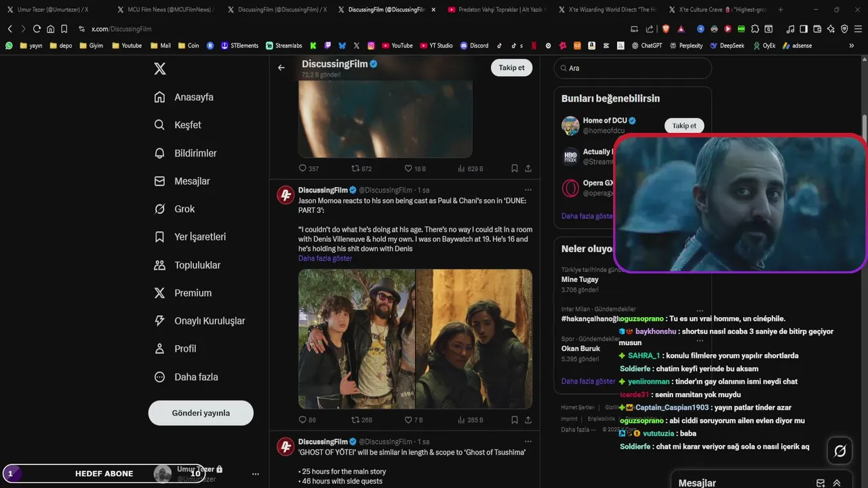
Task: Open Mesajlar in the sidebar menu
Action: [x=182, y=181]
